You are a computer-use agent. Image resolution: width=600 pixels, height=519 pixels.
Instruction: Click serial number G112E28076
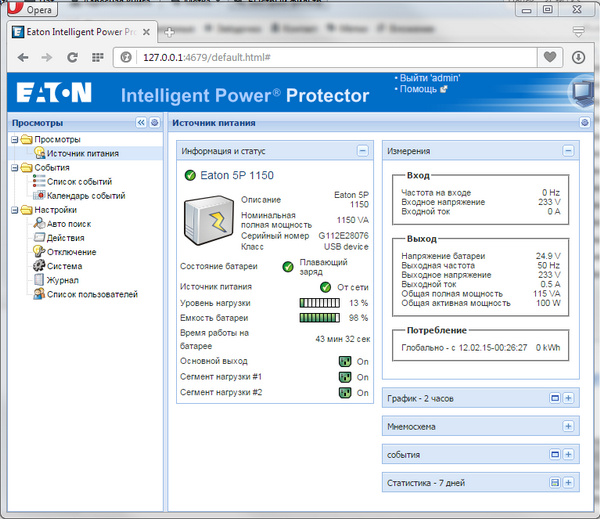344,236
